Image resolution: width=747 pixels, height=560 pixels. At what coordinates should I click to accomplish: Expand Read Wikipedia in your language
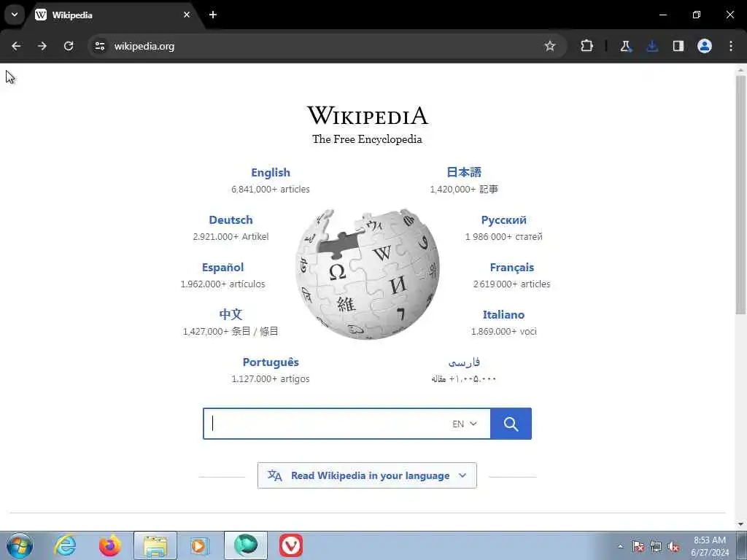click(367, 475)
